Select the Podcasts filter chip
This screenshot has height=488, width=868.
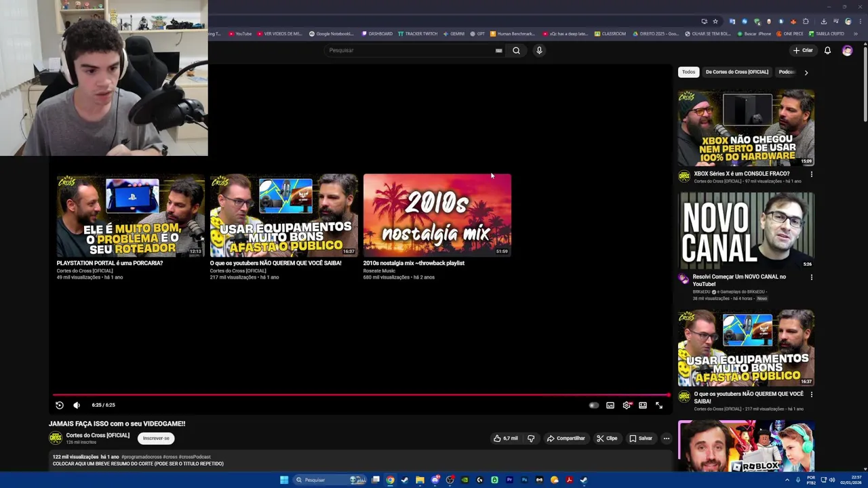[x=787, y=72]
